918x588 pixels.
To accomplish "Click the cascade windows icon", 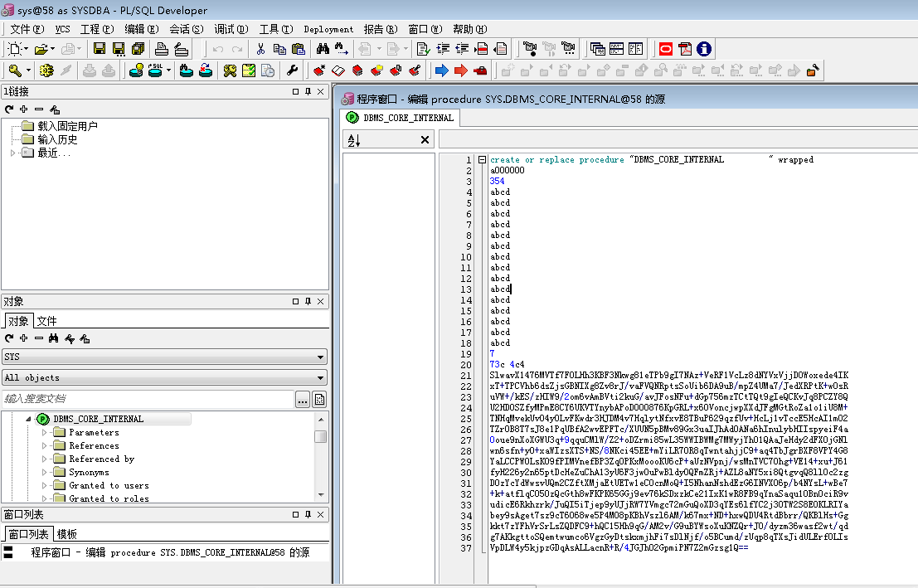I will point(597,49).
